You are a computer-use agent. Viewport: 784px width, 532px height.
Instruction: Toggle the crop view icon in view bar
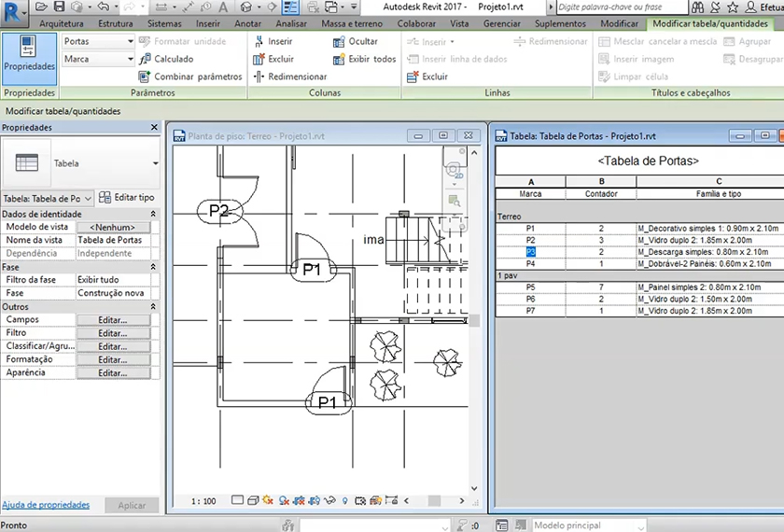point(299,501)
